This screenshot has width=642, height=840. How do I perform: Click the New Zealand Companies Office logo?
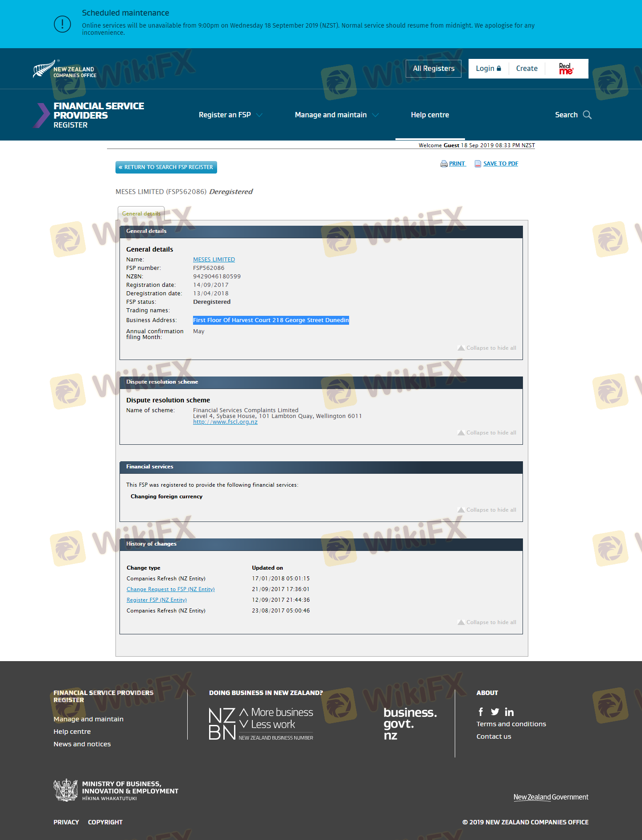click(x=65, y=69)
